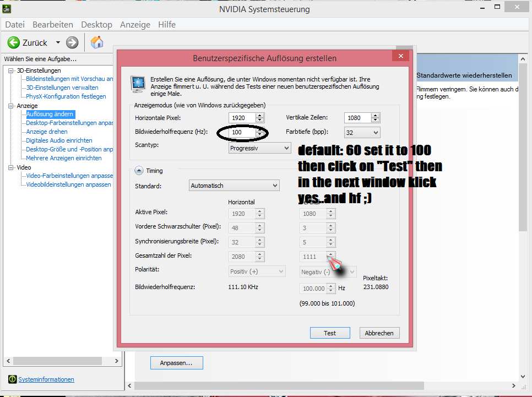This screenshot has height=397, width=532.
Task: Open the Datei menu
Action: pos(15,24)
